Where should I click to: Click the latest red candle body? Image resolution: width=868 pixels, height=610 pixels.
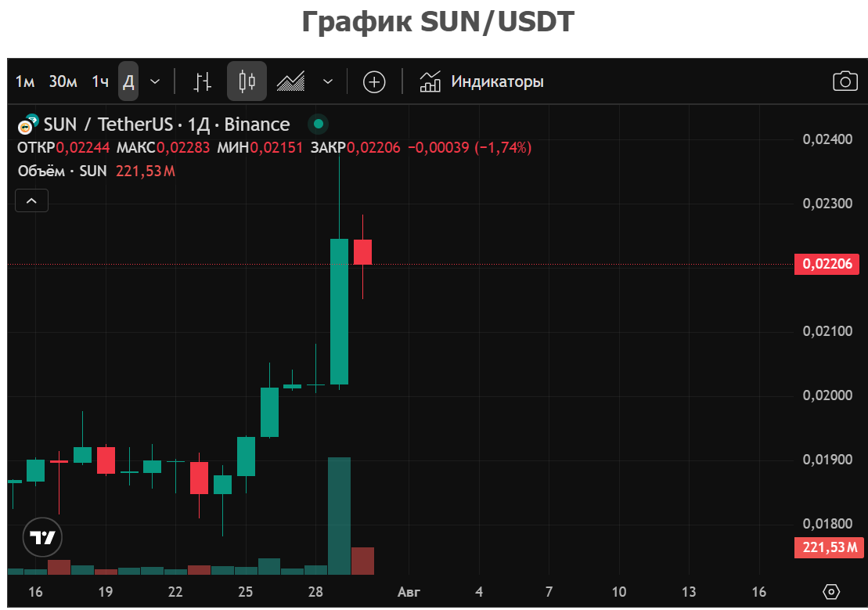point(362,252)
